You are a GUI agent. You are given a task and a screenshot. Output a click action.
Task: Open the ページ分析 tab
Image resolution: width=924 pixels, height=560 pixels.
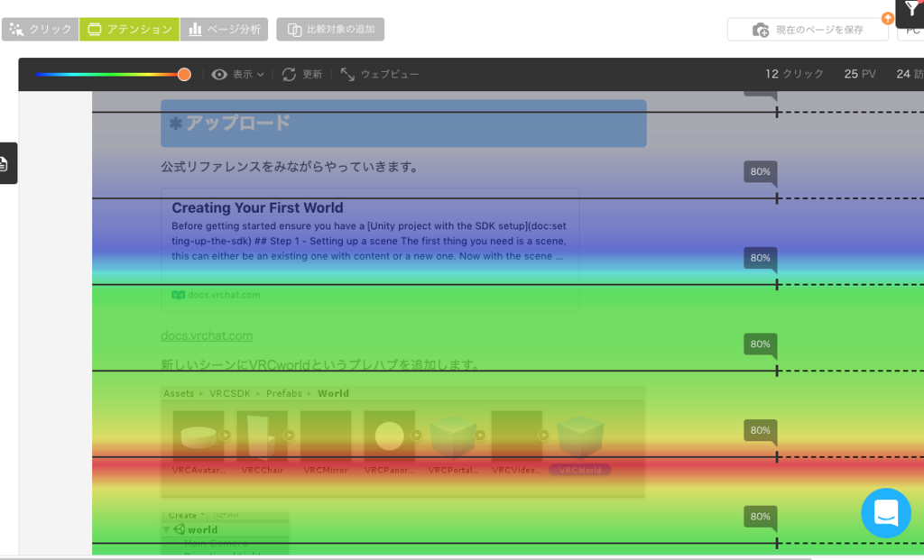(224, 30)
